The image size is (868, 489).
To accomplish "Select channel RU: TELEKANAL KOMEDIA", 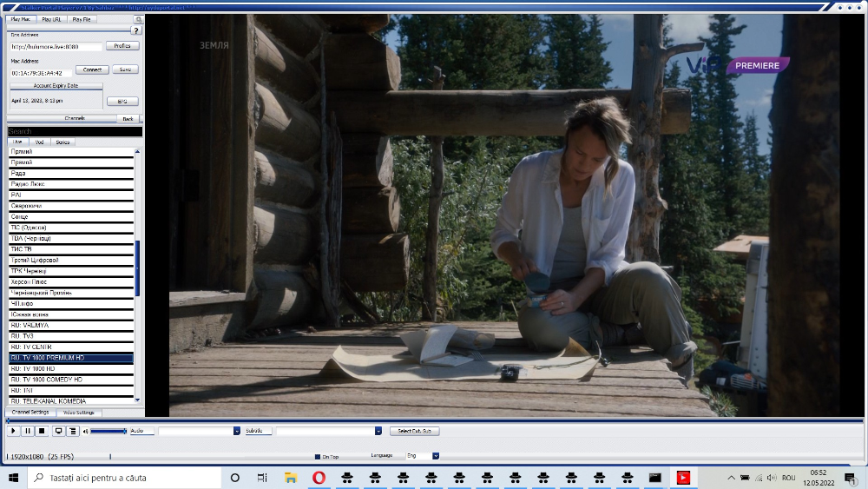I will (x=71, y=401).
